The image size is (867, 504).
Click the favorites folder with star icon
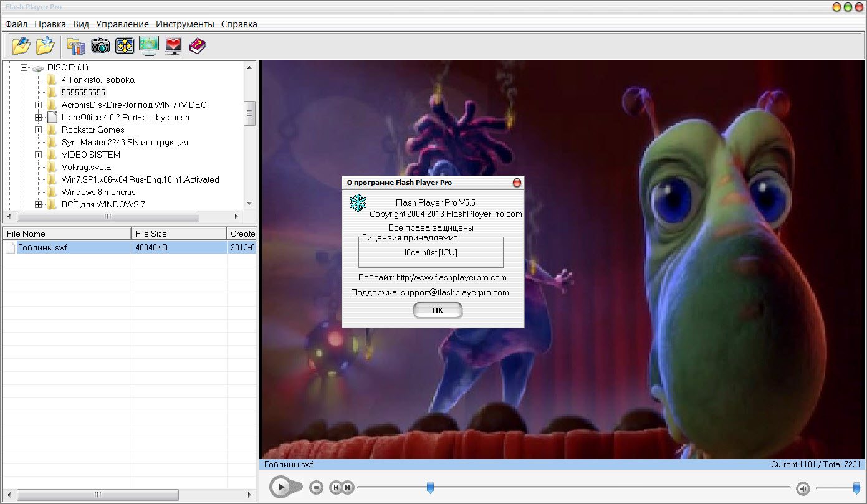[x=45, y=45]
